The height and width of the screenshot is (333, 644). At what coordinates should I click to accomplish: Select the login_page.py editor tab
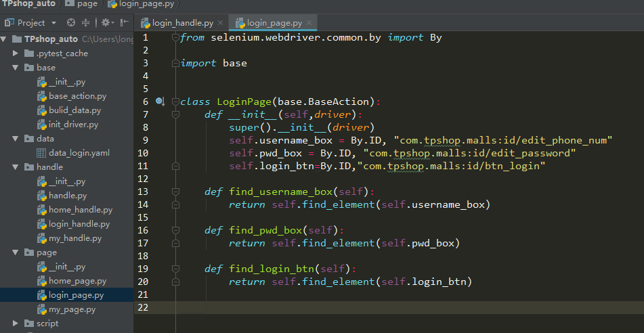click(274, 23)
